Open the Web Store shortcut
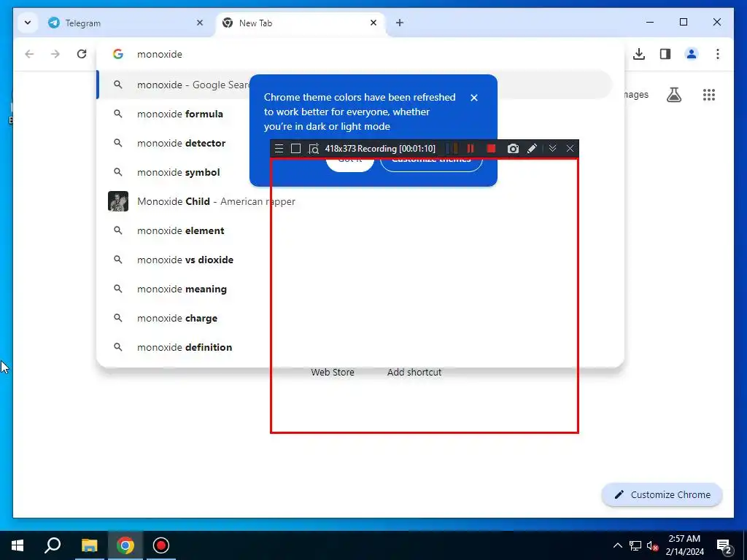The height and width of the screenshot is (560, 747). point(333,373)
